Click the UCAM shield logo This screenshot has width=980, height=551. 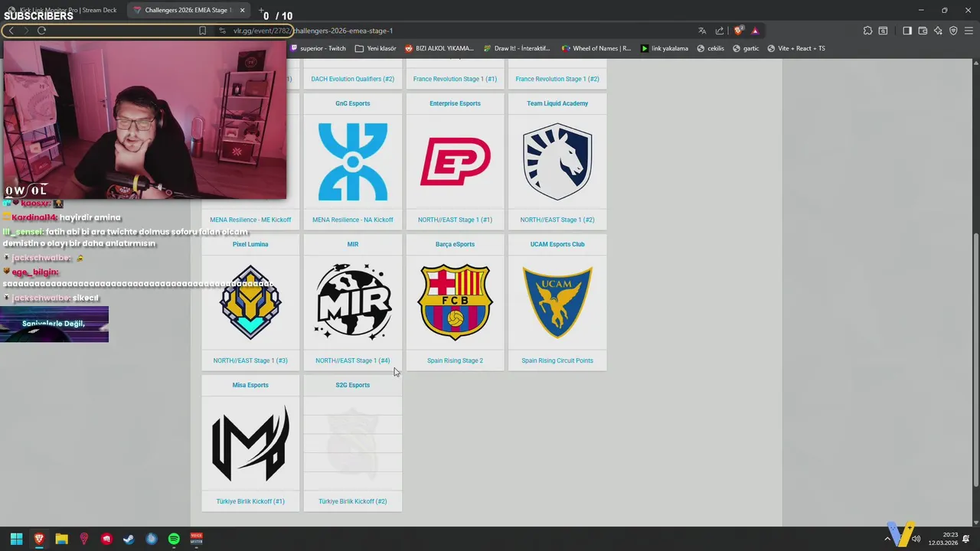[557, 302]
